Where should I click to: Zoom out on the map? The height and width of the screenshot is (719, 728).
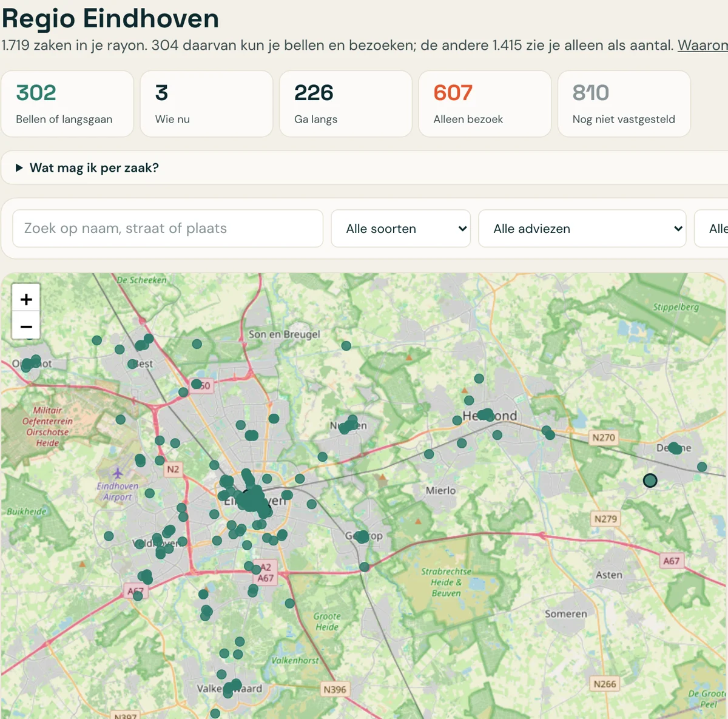(26, 326)
